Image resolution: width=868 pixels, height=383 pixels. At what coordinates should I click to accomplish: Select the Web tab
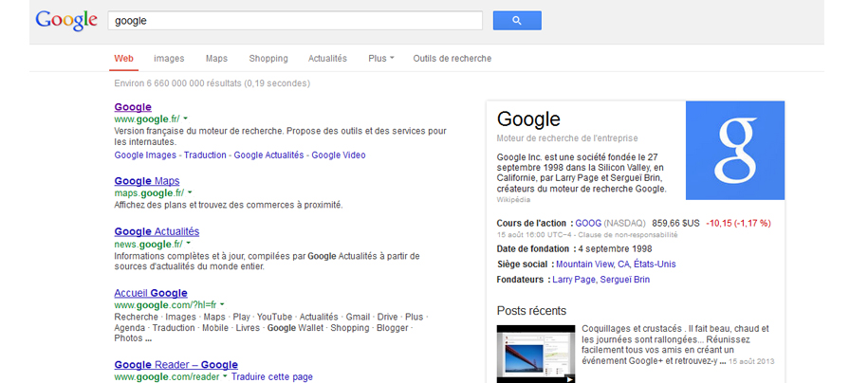coord(123,58)
